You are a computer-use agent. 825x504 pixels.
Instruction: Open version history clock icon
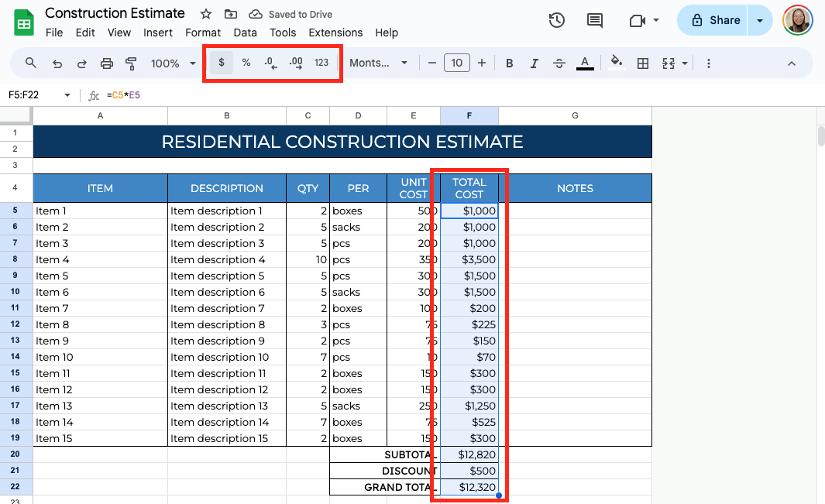coord(556,21)
